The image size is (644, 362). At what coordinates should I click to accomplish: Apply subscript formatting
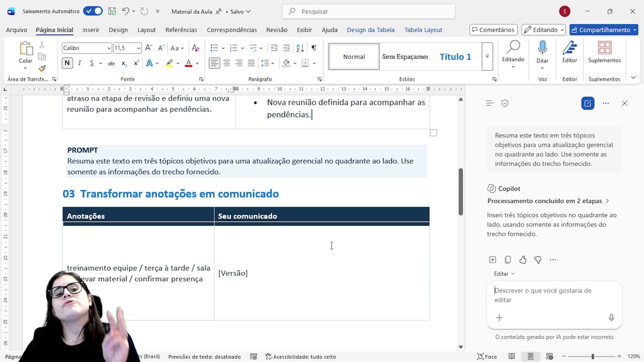pos(124,63)
